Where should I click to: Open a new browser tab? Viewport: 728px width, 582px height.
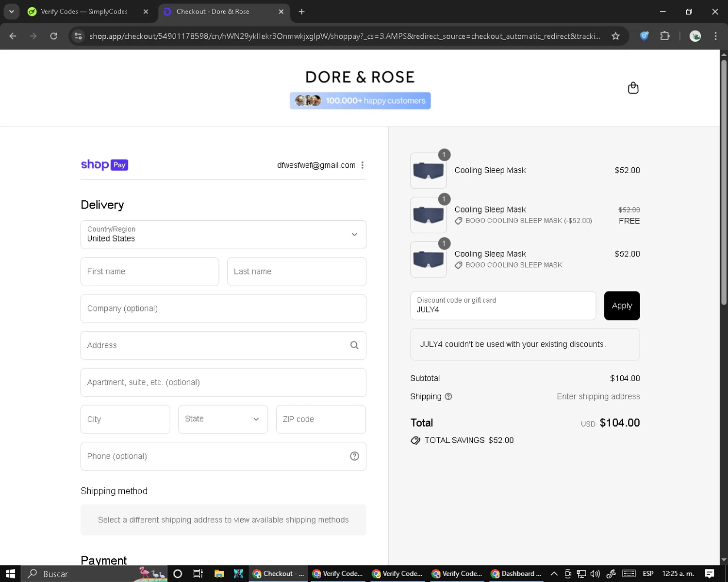(301, 12)
